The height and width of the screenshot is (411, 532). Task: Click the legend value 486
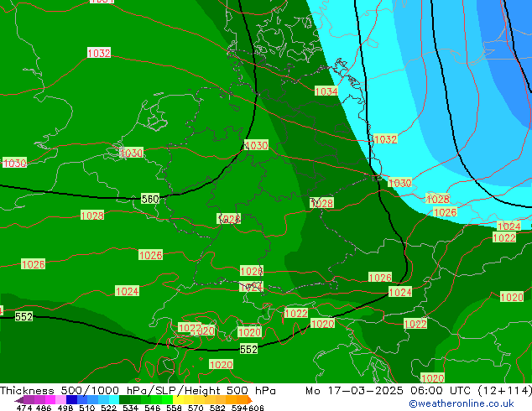click(44, 408)
